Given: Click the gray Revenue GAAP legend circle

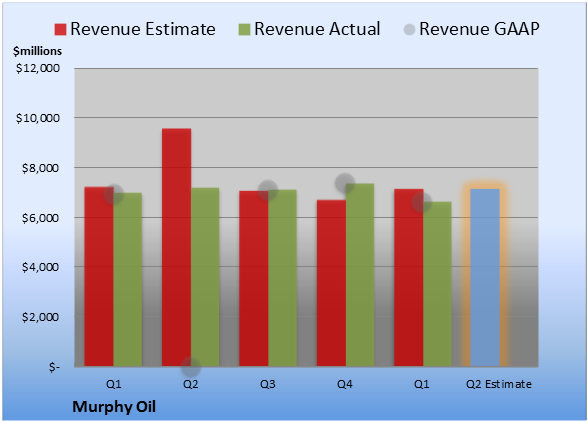Looking at the screenshot, I should pyautogui.click(x=409, y=29).
